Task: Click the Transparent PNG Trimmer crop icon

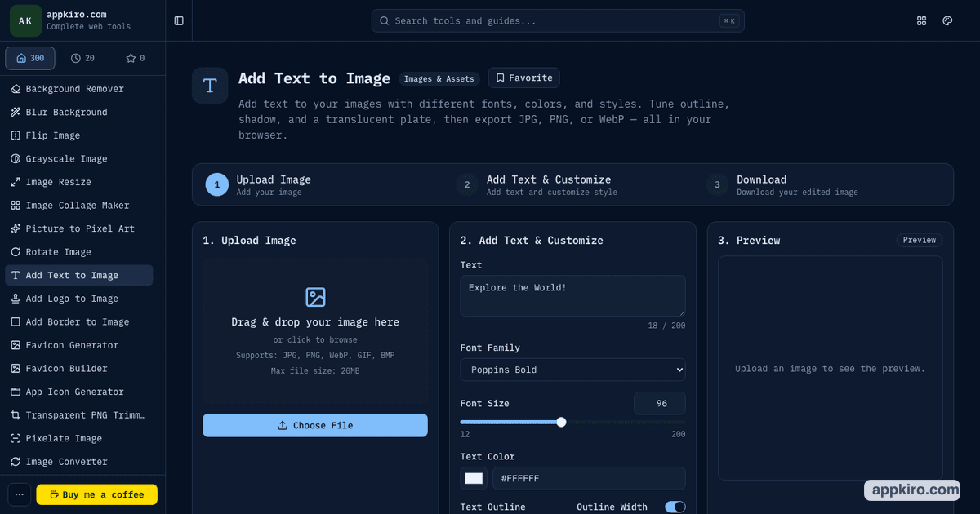Action: (x=16, y=415)
